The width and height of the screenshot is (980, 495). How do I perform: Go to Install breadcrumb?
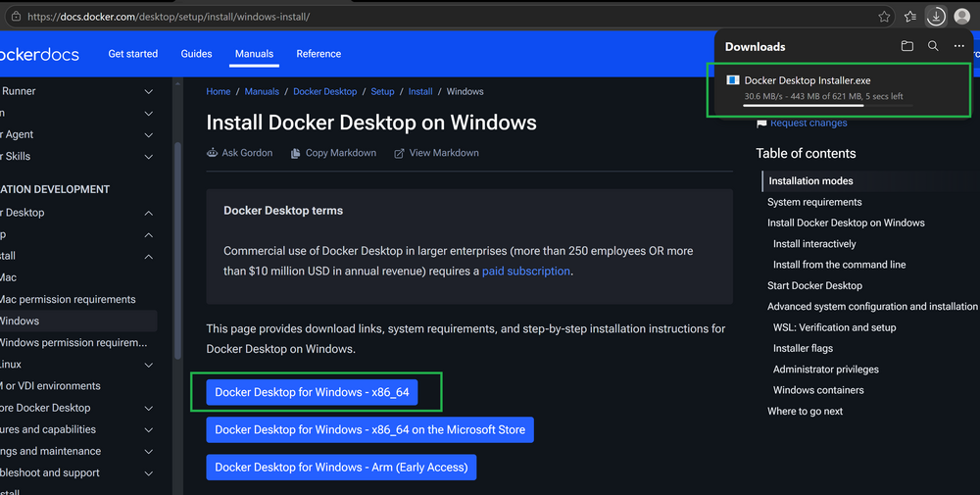[420, 91]
